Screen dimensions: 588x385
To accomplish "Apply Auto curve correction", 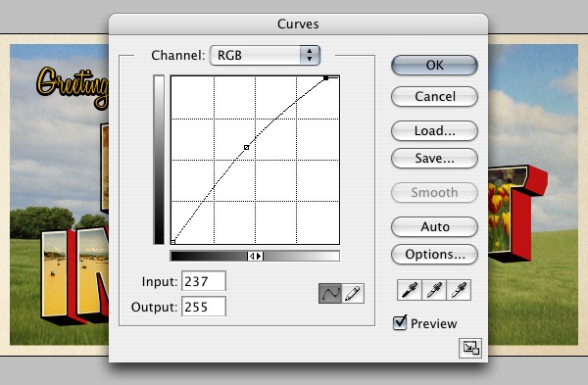I will coord(434,227).
